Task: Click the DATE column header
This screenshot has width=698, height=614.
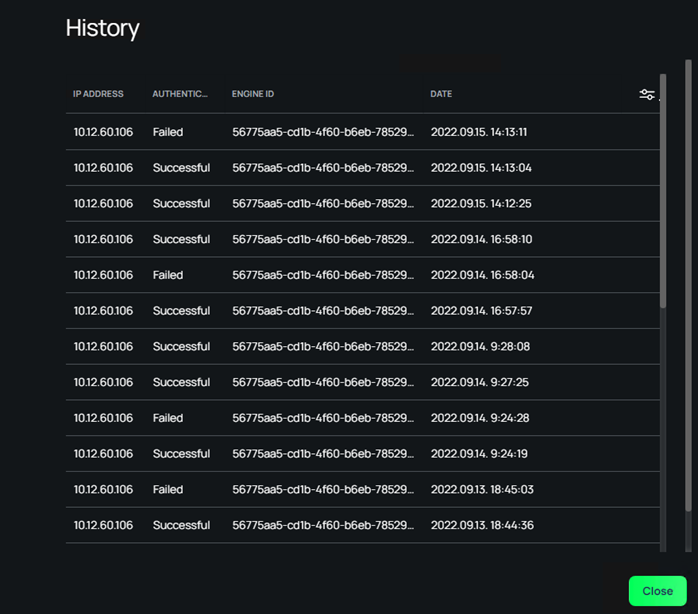Action: coord(441,94)
